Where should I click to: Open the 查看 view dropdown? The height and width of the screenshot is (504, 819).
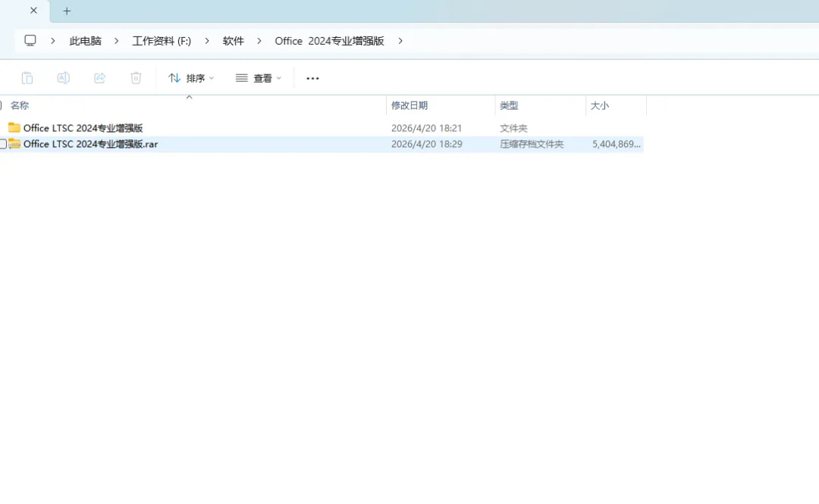[259, 78]
